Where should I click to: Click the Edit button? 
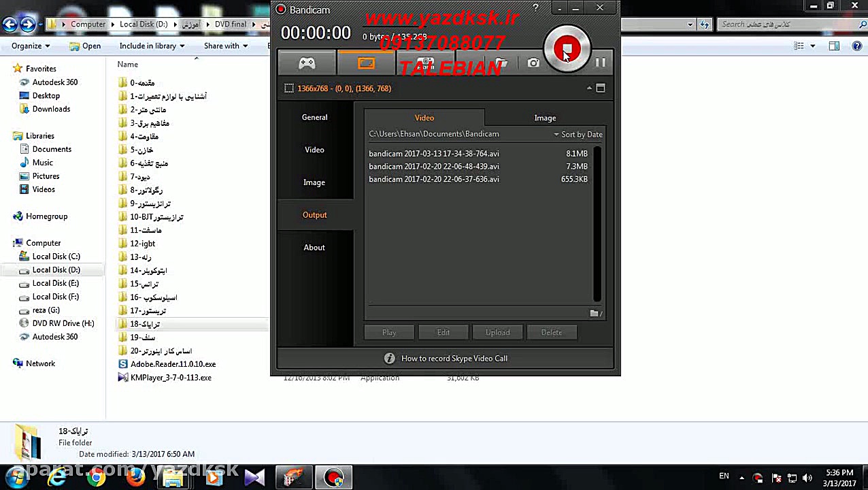[444, 333]
